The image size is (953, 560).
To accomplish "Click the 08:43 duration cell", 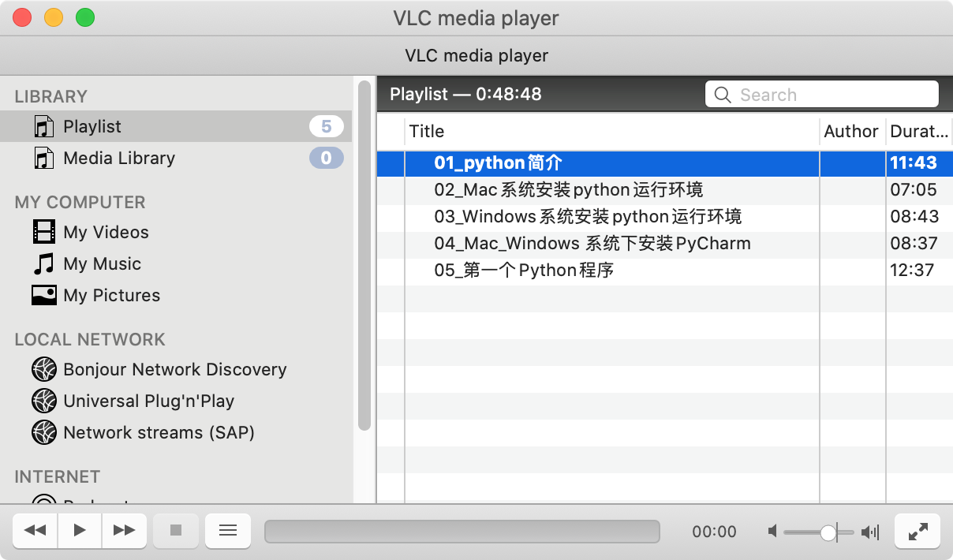I will (914, 216).
